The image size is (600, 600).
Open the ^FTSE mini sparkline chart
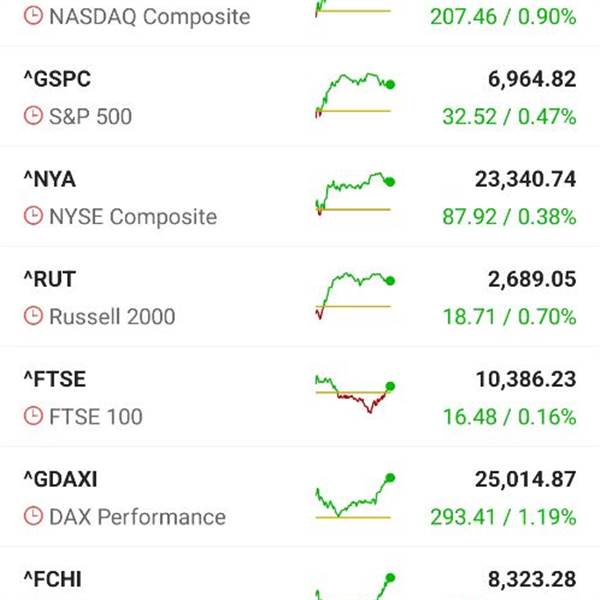click(x=354, y=395)
